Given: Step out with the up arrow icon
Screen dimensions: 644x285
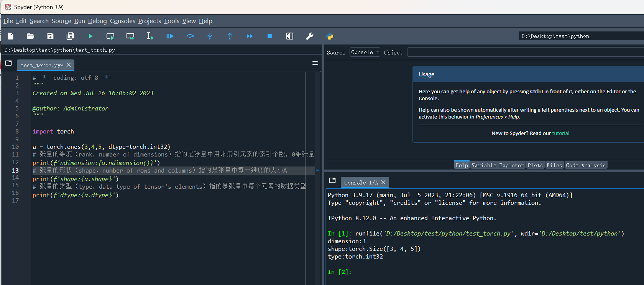Looking at the screenshot, I should coord(230,36).
